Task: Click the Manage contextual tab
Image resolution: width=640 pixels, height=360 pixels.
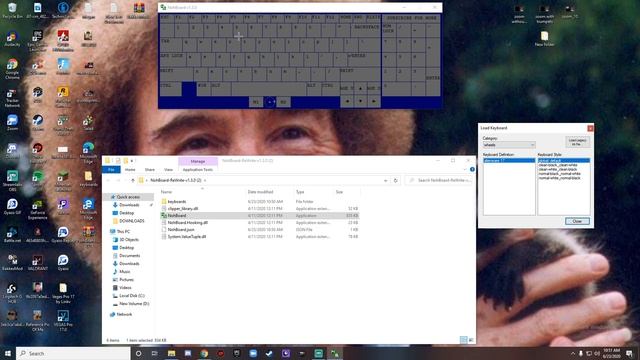Action: [x=198, y=161]
